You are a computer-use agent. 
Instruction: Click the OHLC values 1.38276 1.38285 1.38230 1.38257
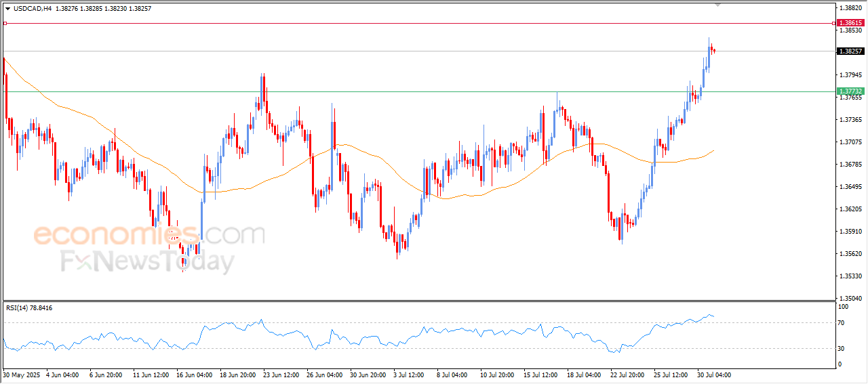pos(103,9)
